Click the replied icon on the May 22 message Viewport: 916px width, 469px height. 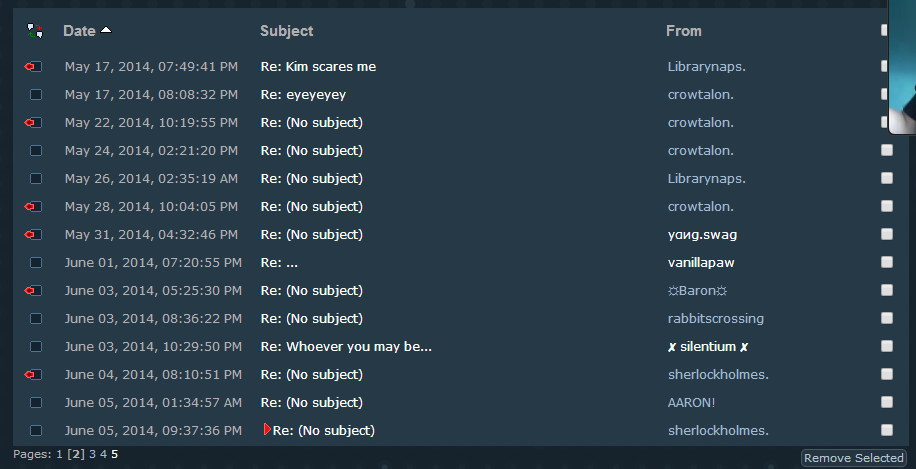[x=35, y=123]
